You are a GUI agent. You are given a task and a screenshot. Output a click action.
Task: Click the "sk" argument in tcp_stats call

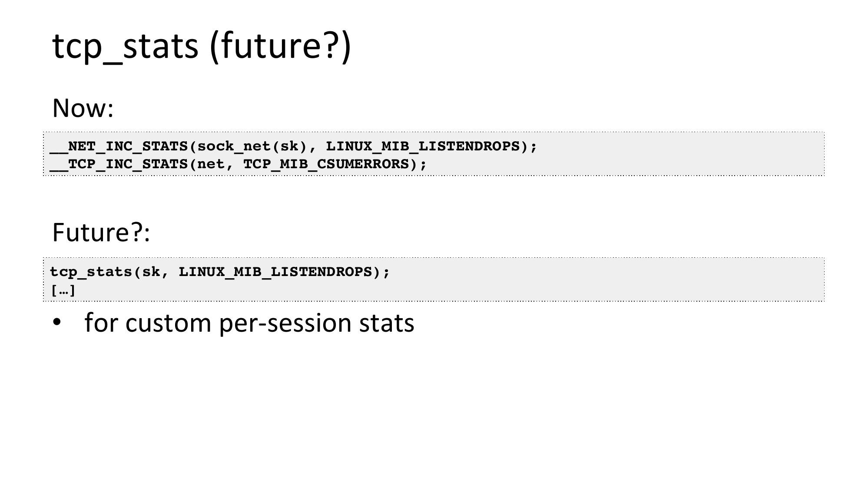point(151,272)
